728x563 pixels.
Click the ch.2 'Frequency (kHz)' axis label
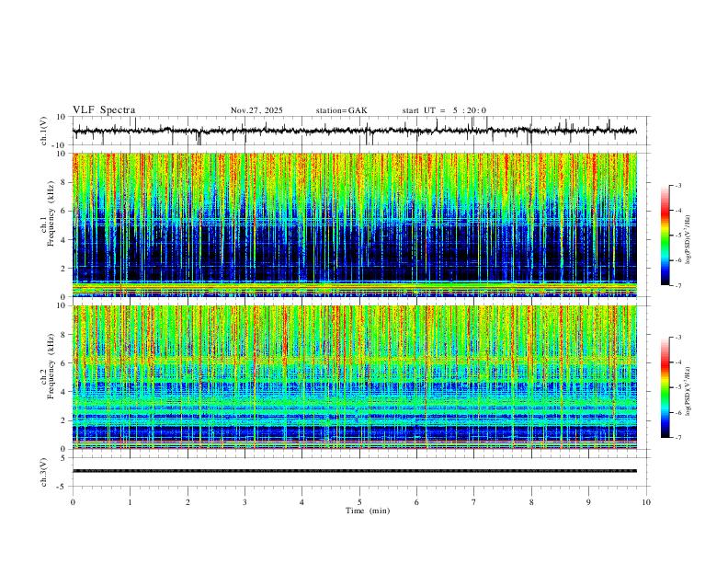coord(51,365)
